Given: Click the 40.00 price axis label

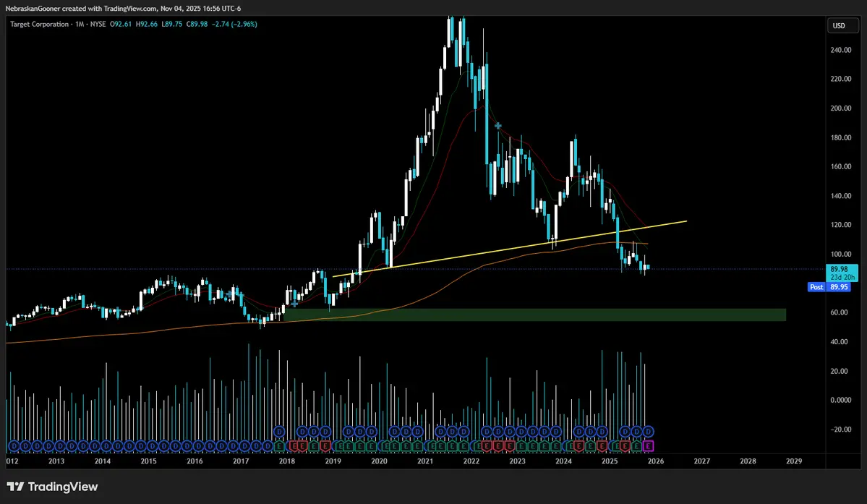Looking at the screenshot, I should 839,341.
